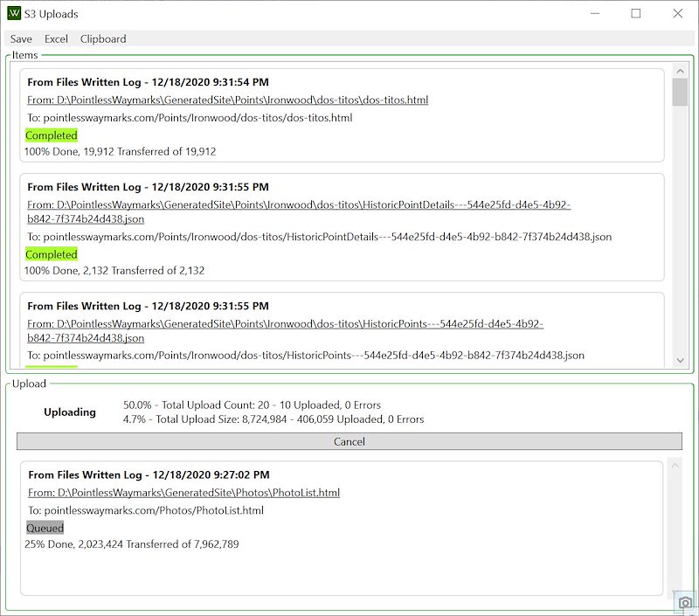The height and width of the screenshot is (616, 699).
Task: Minimize the S3 Uploads window
Action: coord(595,13)
